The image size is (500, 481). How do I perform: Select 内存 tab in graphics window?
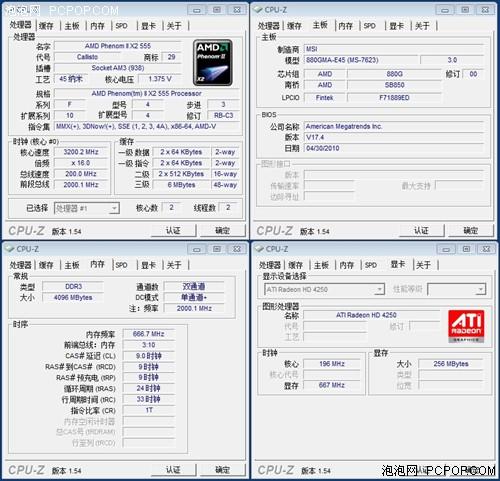(x=347, y=265)
